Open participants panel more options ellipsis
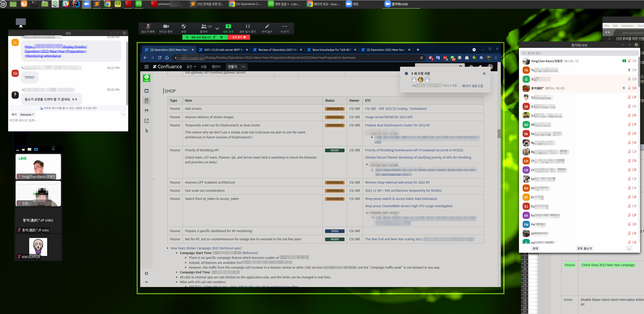The height and width of the screenshot is (314, 644). [629, 248]
